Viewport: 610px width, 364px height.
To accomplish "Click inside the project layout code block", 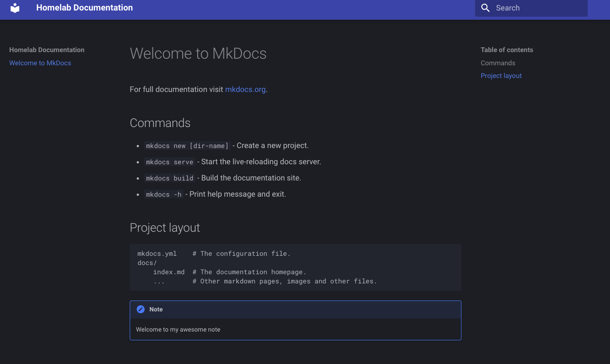I will point(295,267).
